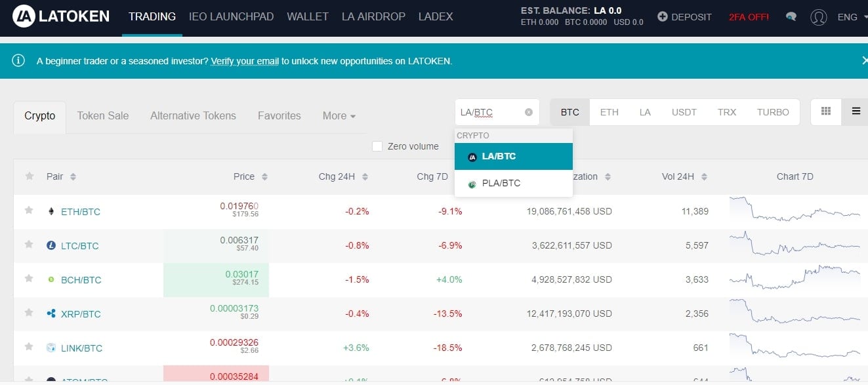This screenshot has width=868, height=385.
Task: Select TRX market filter
Action: (727, 112)
